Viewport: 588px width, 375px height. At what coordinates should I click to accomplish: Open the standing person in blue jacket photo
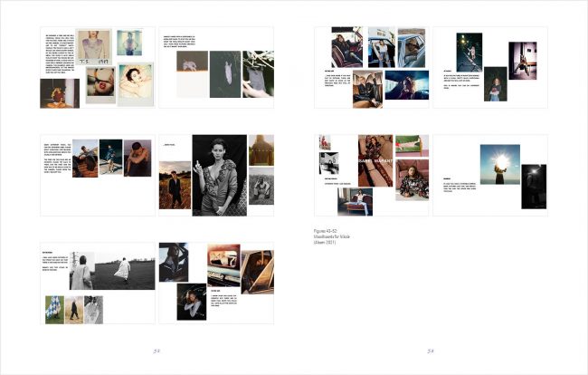[x=110, y=157]
